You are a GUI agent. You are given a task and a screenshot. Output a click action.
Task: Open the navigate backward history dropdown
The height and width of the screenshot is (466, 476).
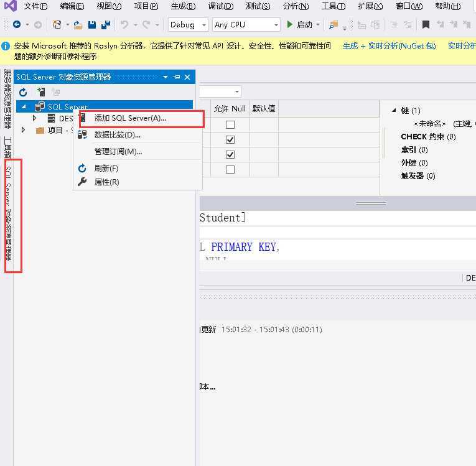[27, 25]
